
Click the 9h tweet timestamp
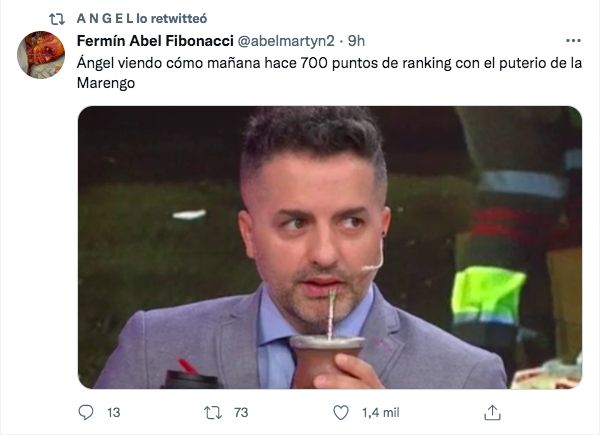click(356, 41)
